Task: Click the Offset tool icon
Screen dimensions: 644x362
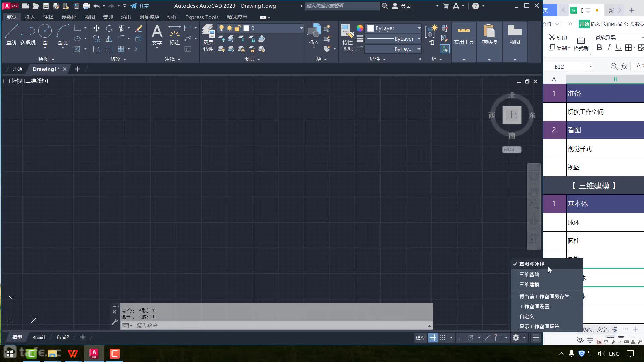Action: point(138,49)
